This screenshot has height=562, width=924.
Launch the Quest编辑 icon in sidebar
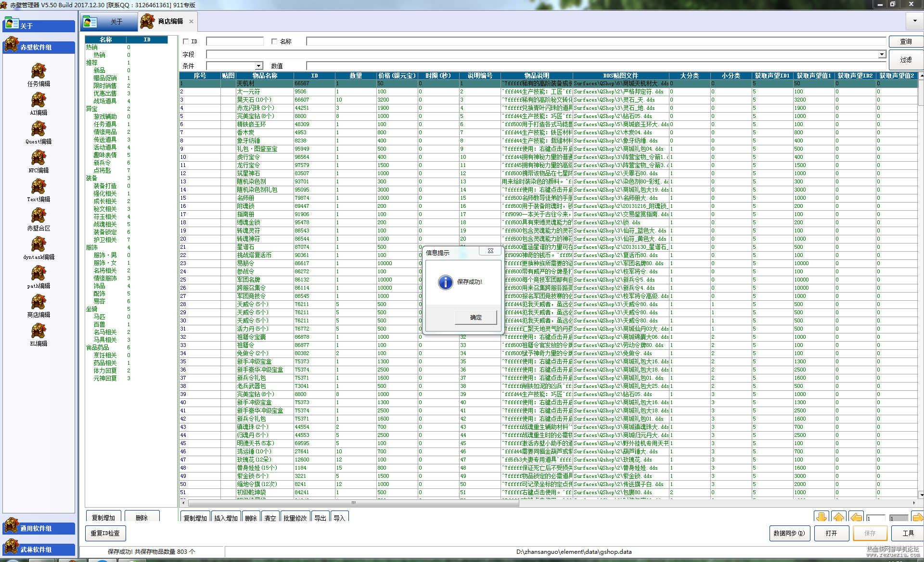tap(38, 129)
